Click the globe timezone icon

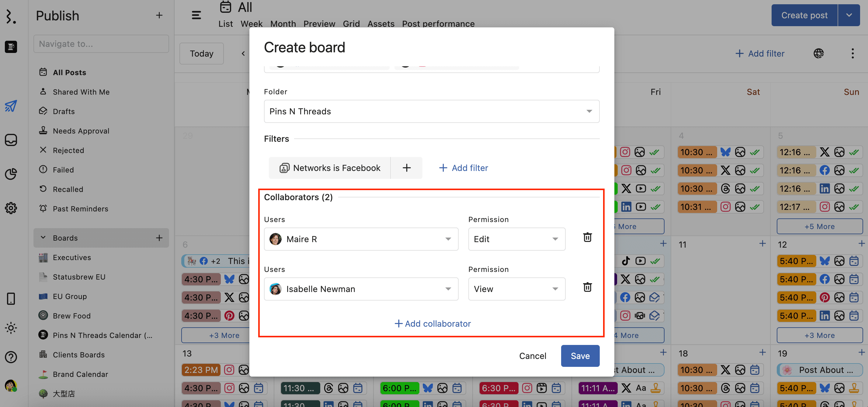(818, 54)
